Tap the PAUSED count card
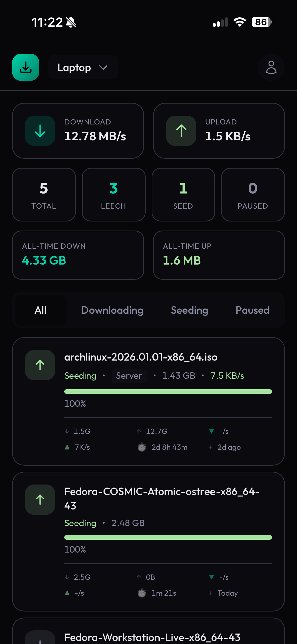297x644 pixels. 253,195
